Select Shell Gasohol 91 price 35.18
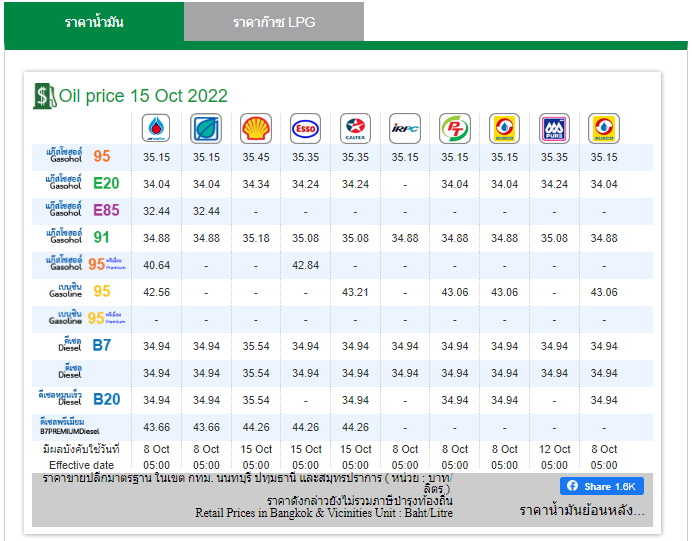 (x=256, y=238)
